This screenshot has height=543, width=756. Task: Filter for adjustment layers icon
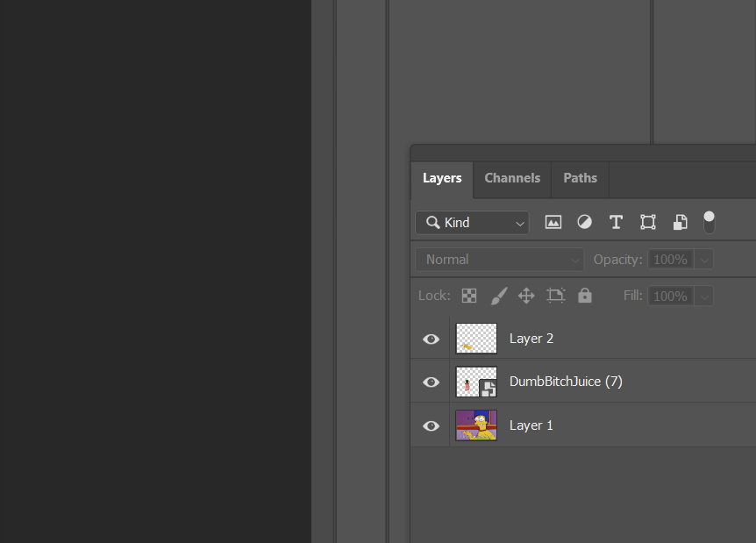tap(584, 223)
